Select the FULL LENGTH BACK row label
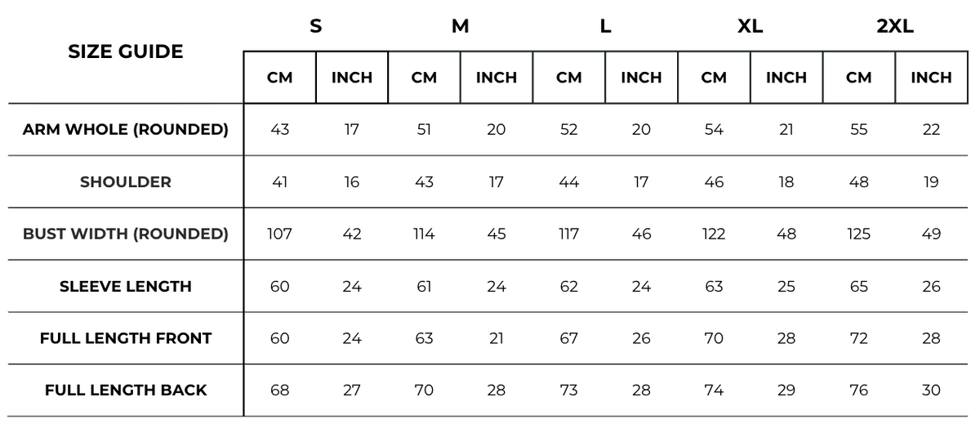This screenshot has height=424, width=980. click(126, 391)
